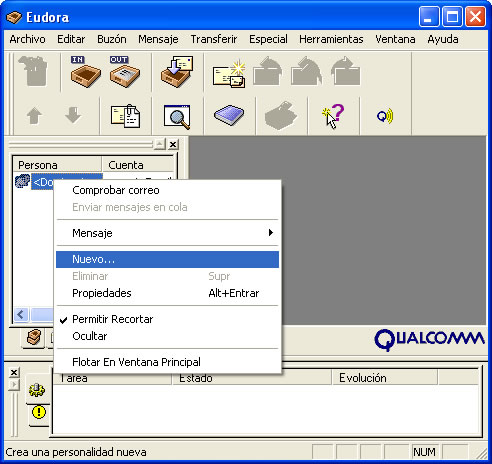Close the personalities panel with X
Screen dimensions: 492x464
click(x=173, y=144)
